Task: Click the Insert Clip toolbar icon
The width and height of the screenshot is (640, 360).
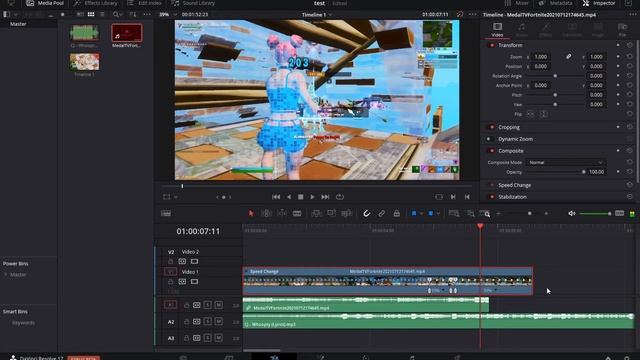Action: pos(316,213)
